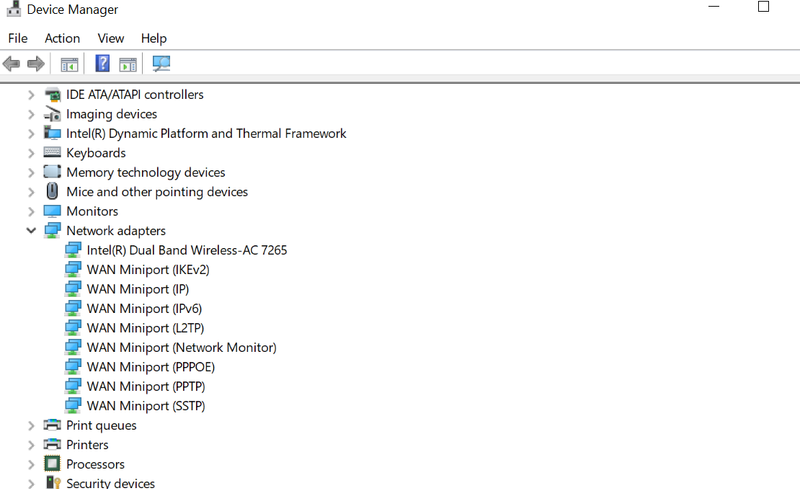Open the File menu
This screenshot has height=489, width=800.
point(18,38)
